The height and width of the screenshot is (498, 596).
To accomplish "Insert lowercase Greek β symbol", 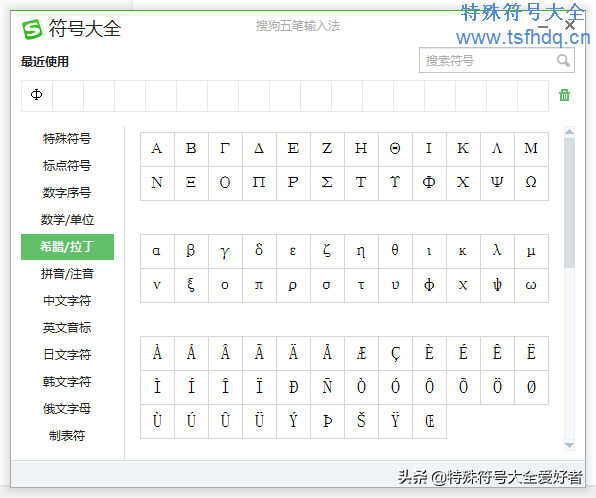I will [191, 251].
